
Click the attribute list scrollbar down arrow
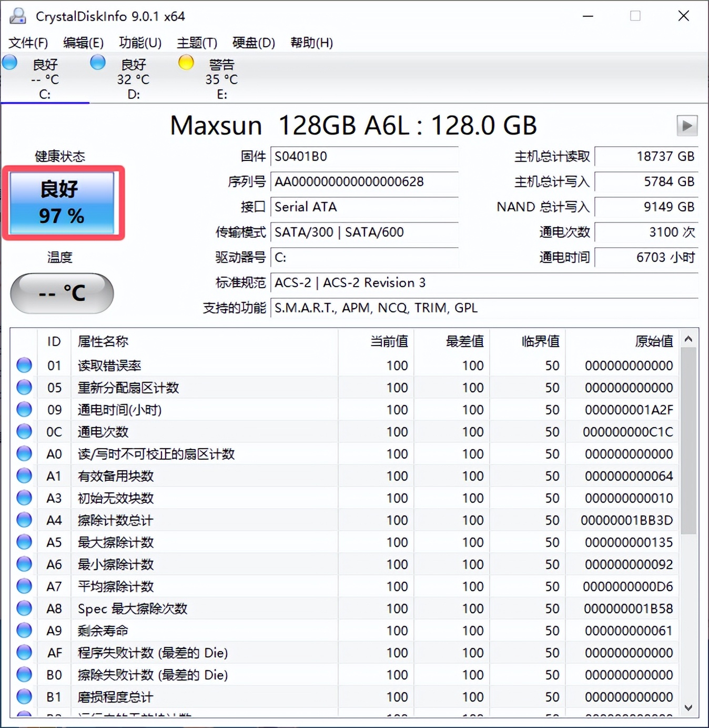[x=688, y=708]
